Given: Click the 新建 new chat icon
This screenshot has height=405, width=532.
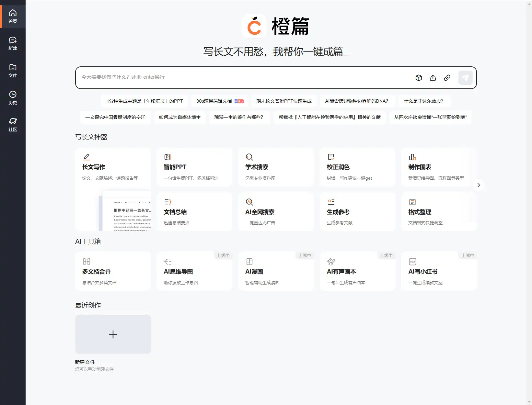Looking at the screenshot, I should (x=13, y=40).
